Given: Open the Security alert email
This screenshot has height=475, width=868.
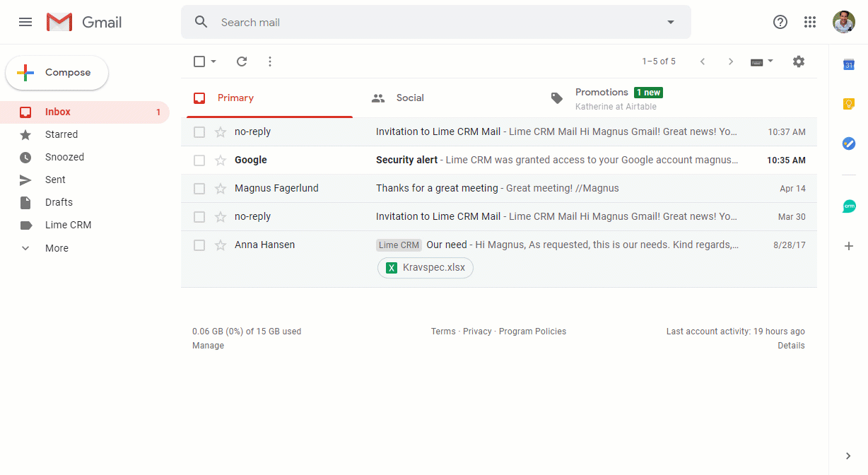Looking at the screenshot, I should coord(499,160).
